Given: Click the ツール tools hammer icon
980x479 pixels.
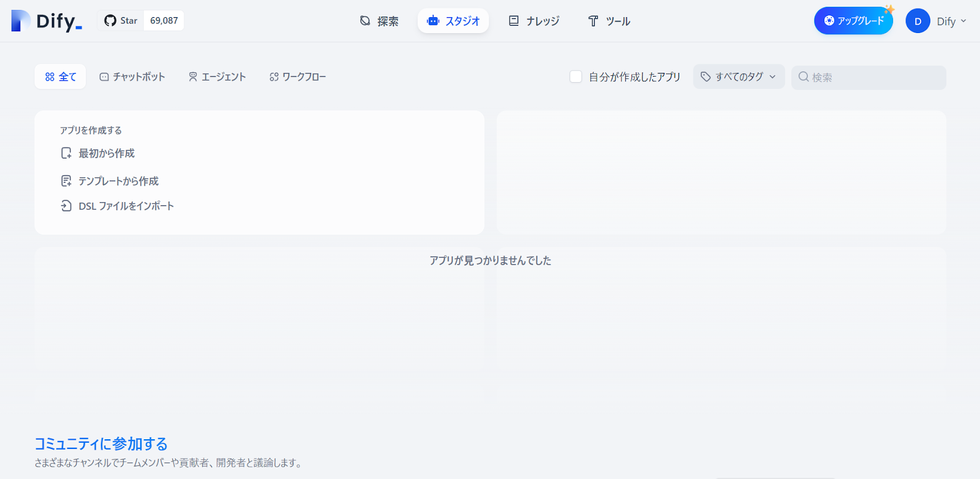Looking at the screenshot, I should [x=593, y=21].
